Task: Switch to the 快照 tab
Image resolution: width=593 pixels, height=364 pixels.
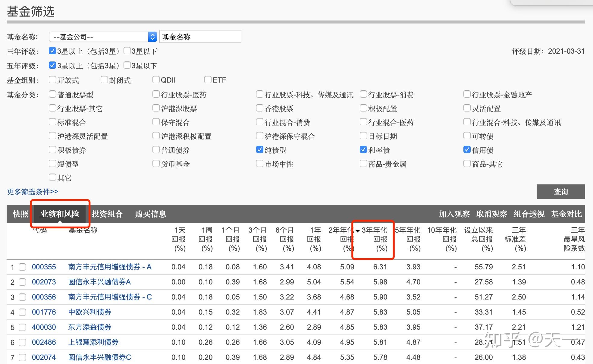Action: click(x=20, y=214)
